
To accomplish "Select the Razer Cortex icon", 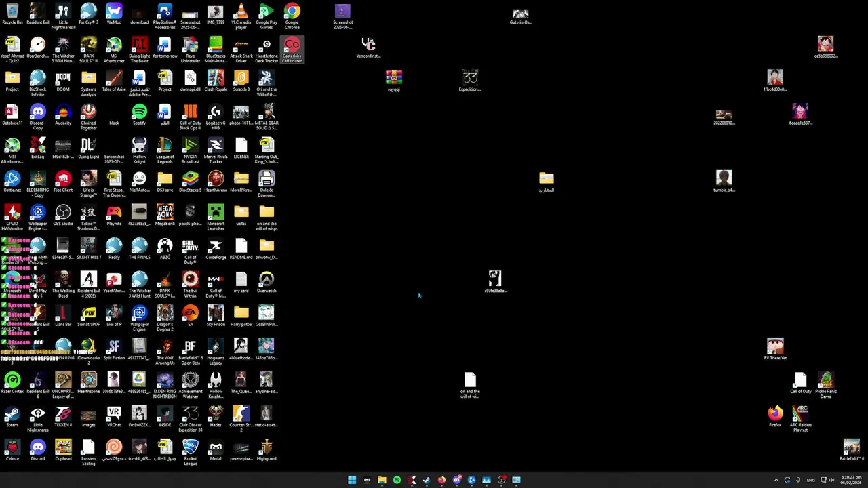I will pos(12,382).
